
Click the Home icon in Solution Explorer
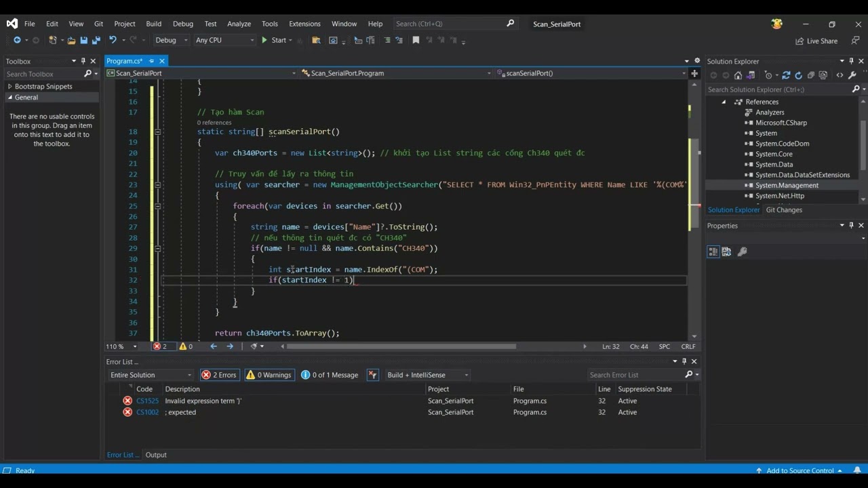point(738,75)
